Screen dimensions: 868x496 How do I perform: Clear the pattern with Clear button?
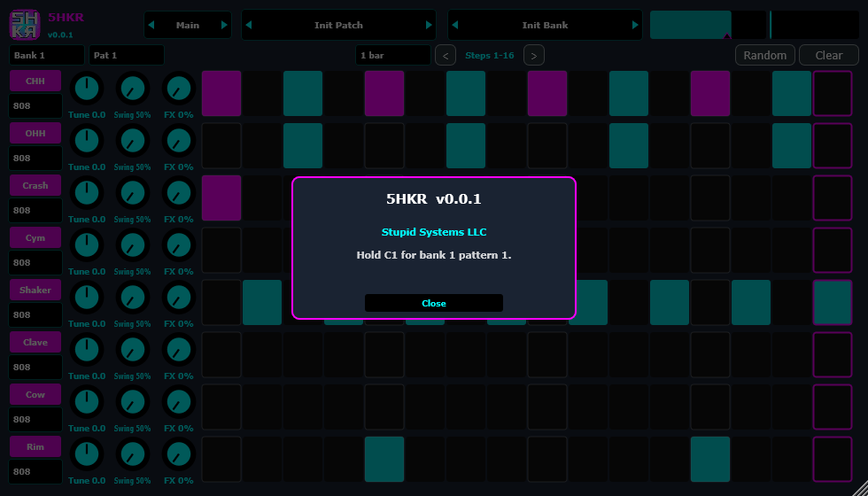(x=829, y=55)
